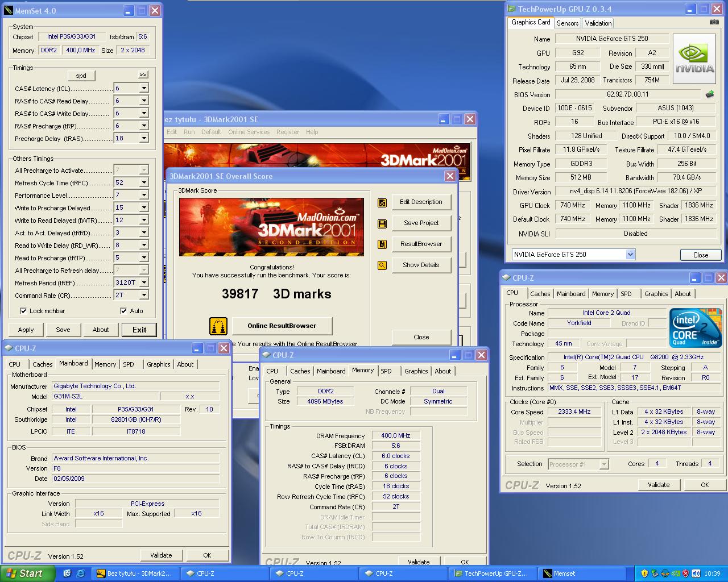Image resolution: width=728 pixels, height=582 pixels.
Task: Click the Online ResultBrowser button
Action: tap(282, 326)
